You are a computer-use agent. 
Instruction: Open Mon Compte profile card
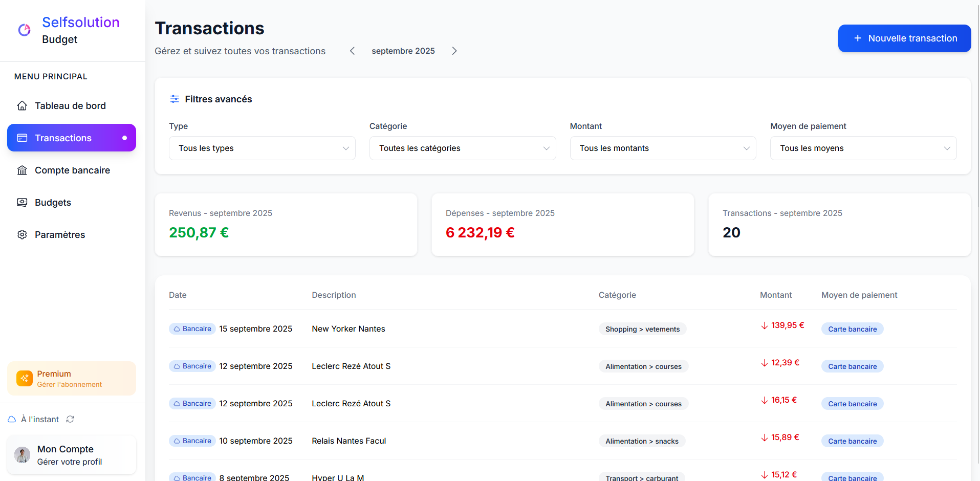click(x=72, y=455)
